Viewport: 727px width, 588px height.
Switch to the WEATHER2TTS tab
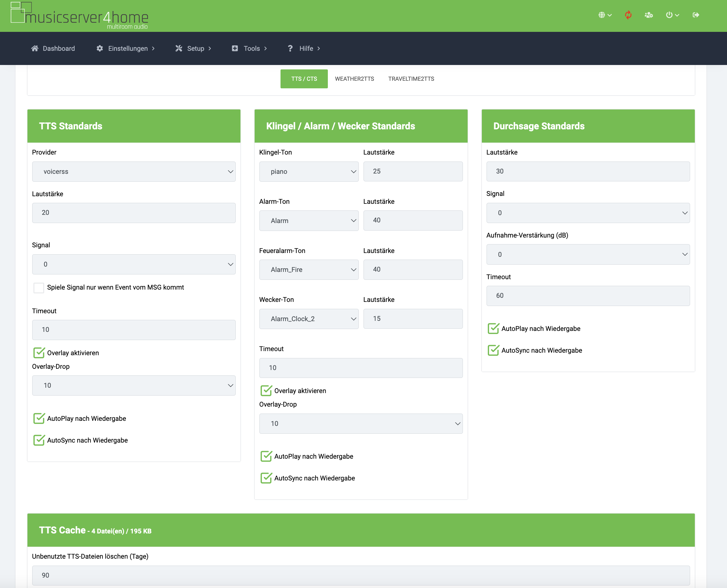tap(354, 79)
